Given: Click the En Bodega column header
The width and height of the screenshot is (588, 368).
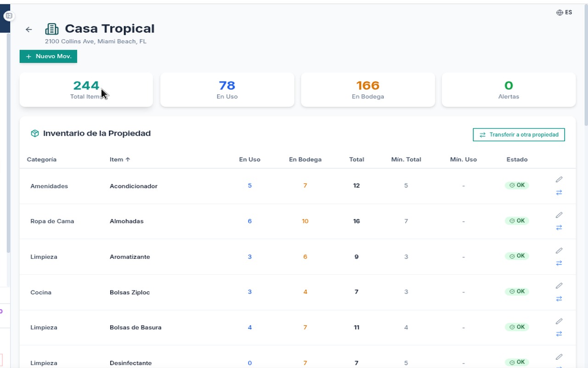Looking at the screenshot, I should (x=305, y=160).
